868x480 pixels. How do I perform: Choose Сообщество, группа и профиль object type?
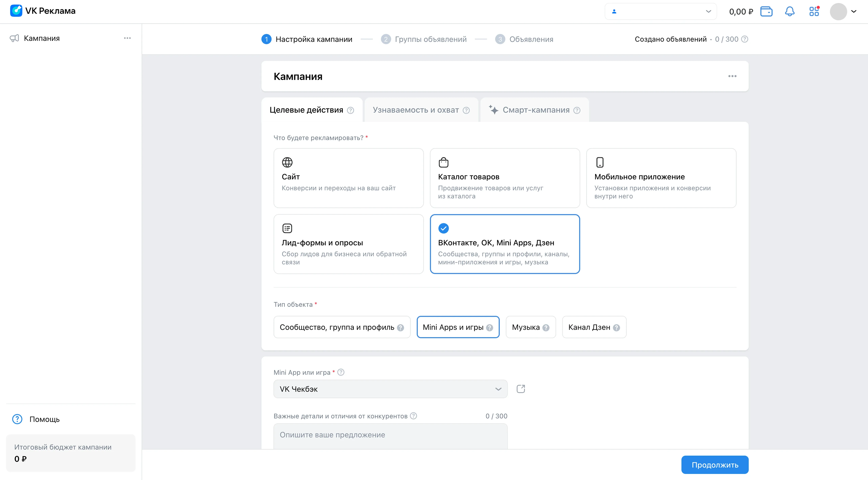click(342, 327)
